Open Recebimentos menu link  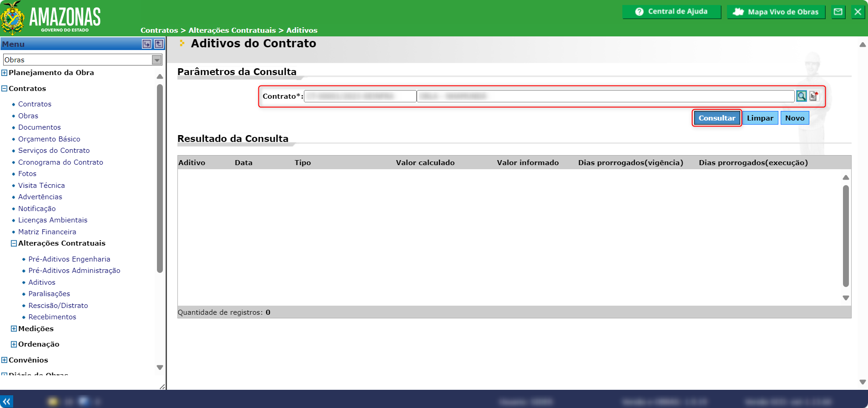pos(52,317)
